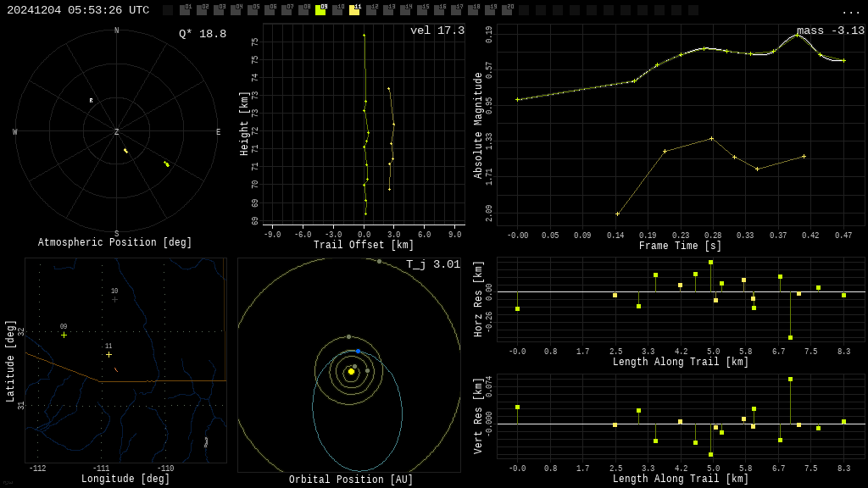Toggle the highlighted station 11 indicator box
The height and width of the screenshot is (488, 868).
(354, 10)
